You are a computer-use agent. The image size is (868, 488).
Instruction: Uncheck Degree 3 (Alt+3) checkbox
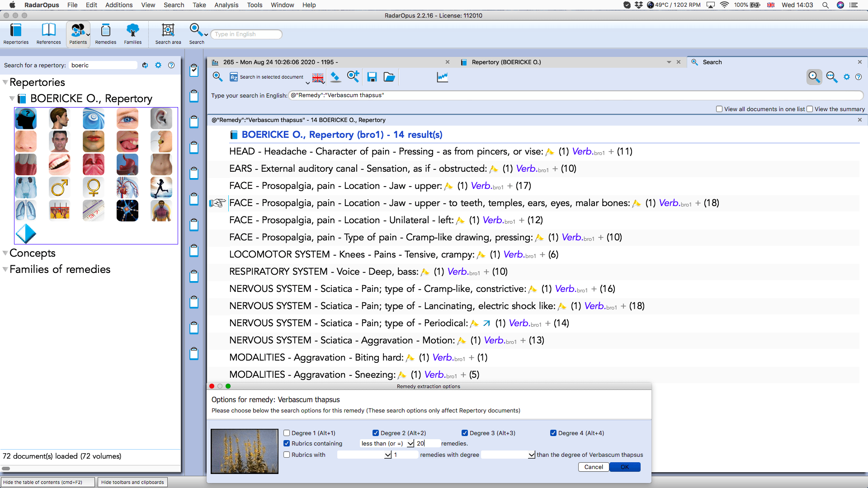point(465,433)
